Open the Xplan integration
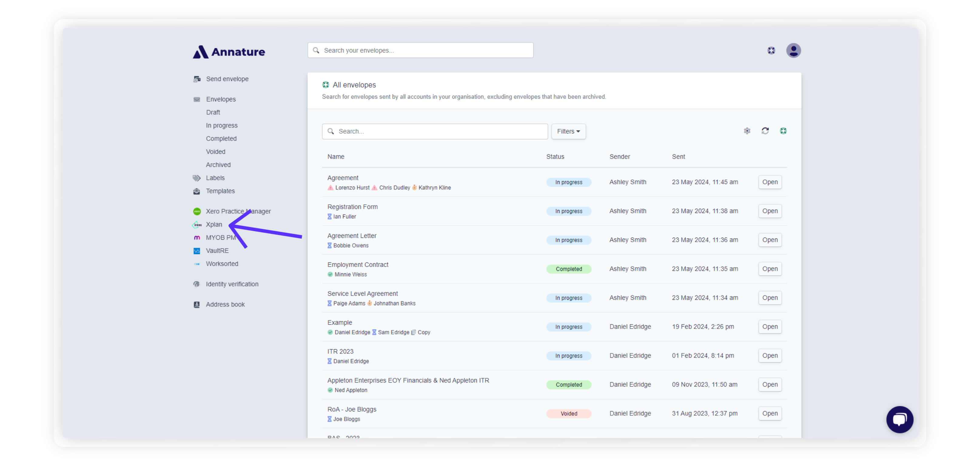This screenshot has width=980, height=466. point(214,224)
